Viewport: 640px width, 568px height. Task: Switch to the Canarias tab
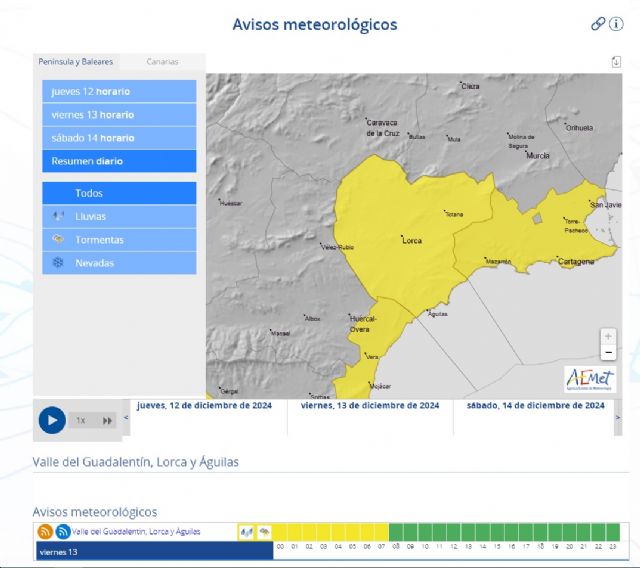pyautogui.click(x=163, y=62)
